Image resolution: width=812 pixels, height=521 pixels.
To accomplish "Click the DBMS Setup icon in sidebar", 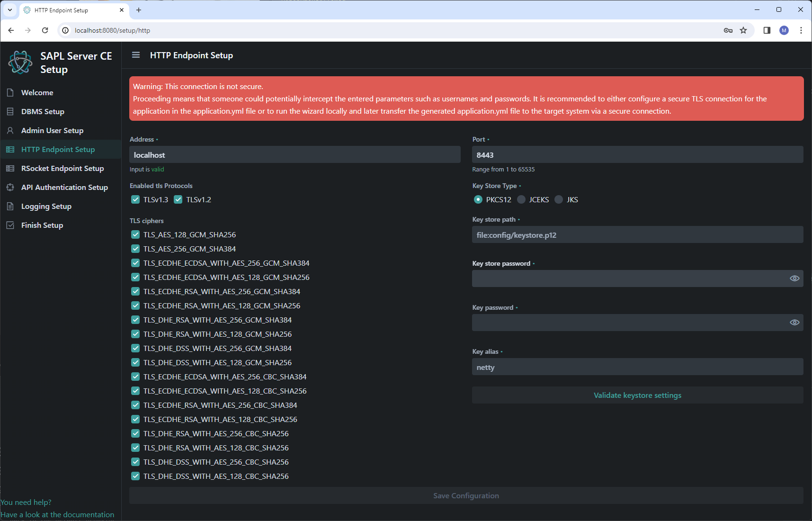I will [10, 111].
